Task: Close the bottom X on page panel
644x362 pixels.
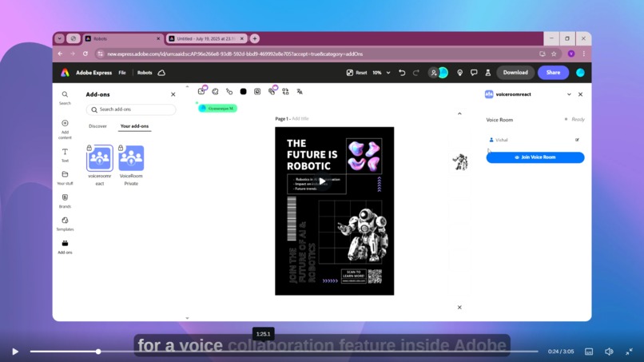Action: pyautogui.click(x=459, y=308)
